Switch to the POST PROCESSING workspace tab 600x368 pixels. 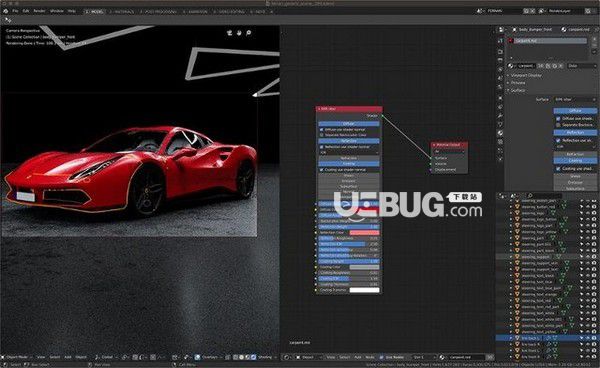click(x=158, y=12)
